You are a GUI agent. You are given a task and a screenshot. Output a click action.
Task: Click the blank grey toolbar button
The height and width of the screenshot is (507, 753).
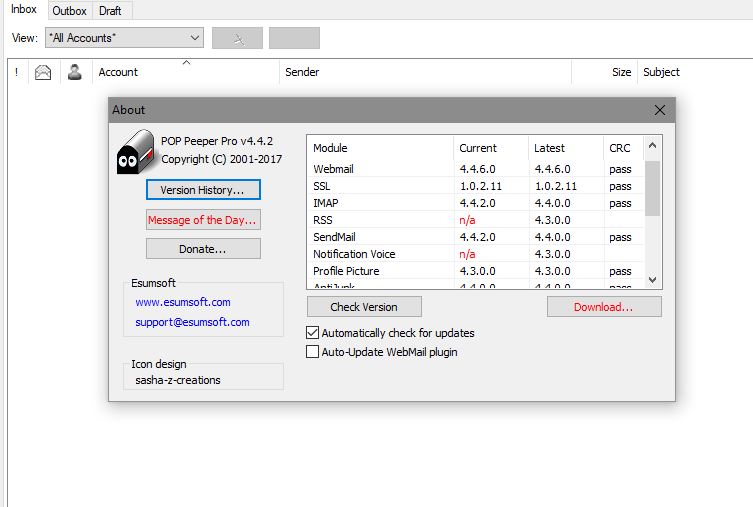point(294,38)
